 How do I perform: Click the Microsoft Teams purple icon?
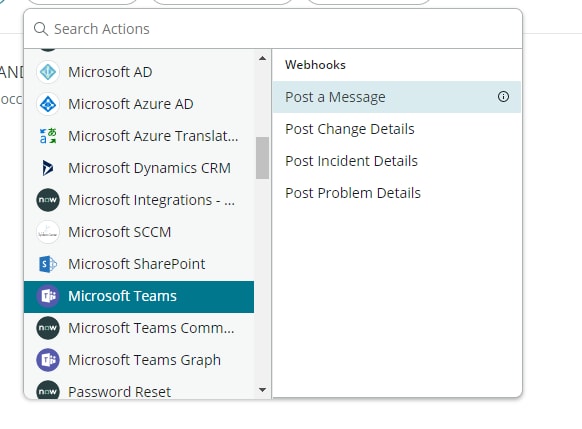point(48,296)
